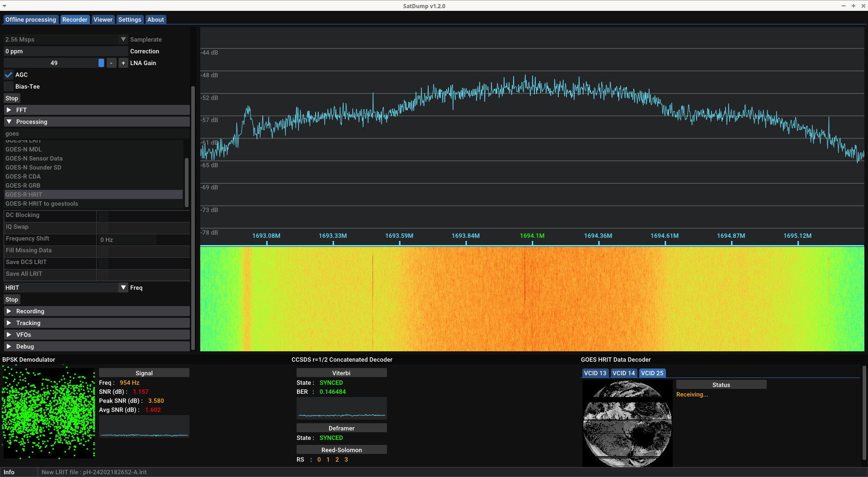Select GOES-R CDA pipeline
The width and height of the screenshot is (868, 477).
93,176
